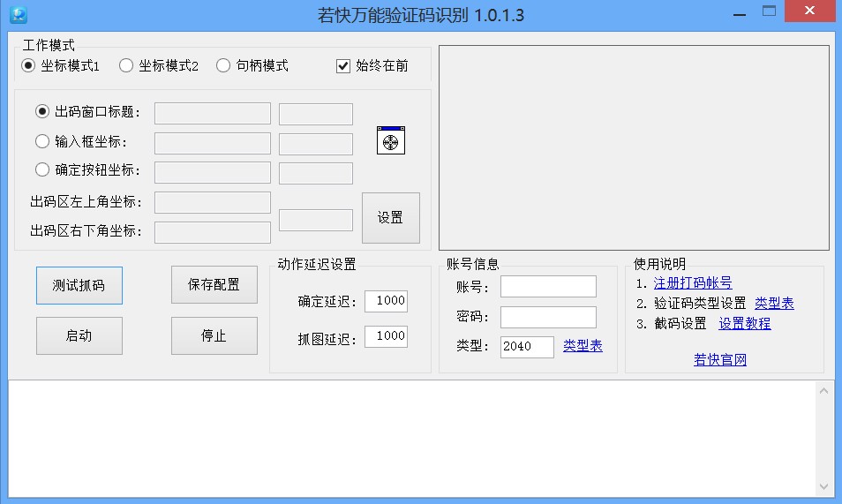Select 句柄模式 radio button
The image size is (842, 504).
pos(223,65)
